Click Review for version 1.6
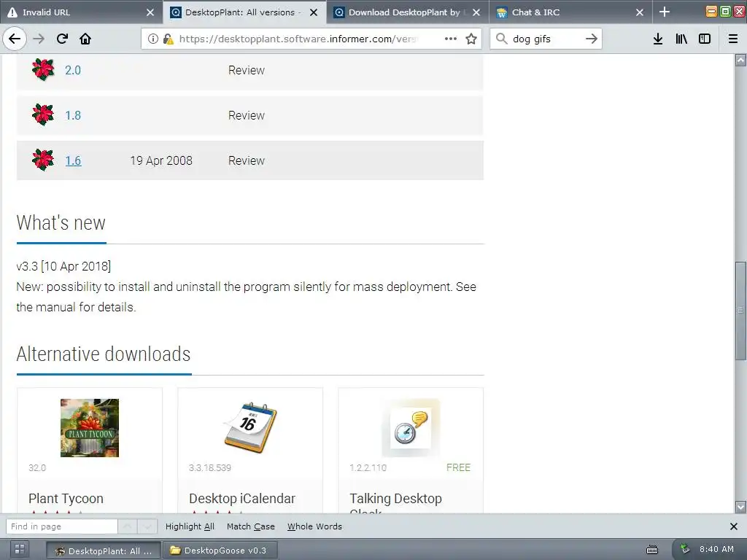 coord(247,160)
